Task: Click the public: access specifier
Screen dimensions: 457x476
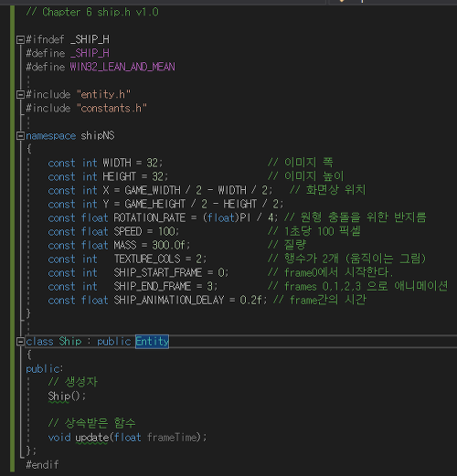Action: pos(45,369)
